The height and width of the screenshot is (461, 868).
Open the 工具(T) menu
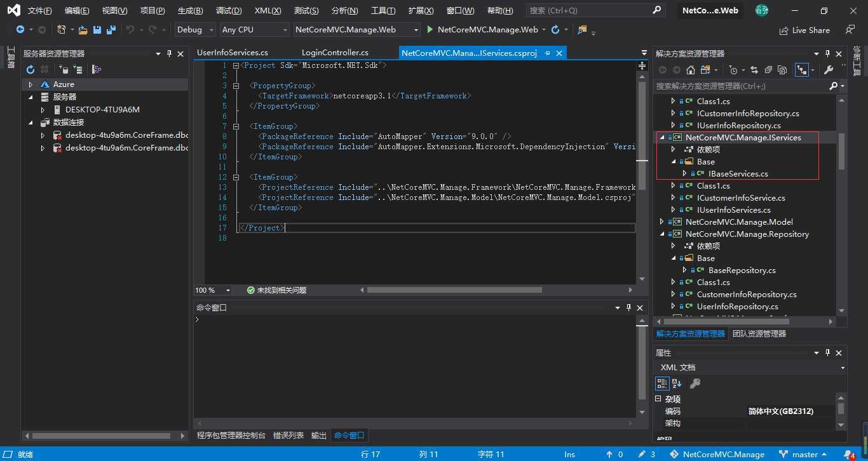[x=383, y=11]
